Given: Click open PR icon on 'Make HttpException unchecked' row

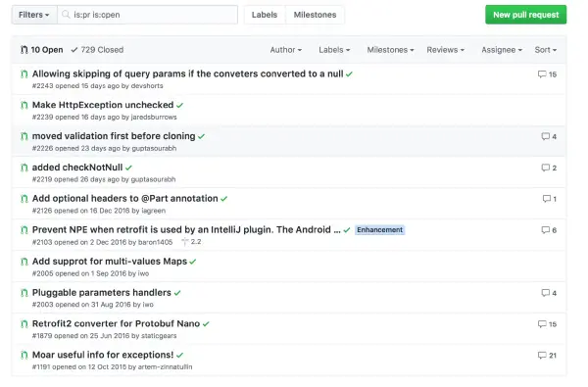Looking at the screenshot, I should 24,106.
